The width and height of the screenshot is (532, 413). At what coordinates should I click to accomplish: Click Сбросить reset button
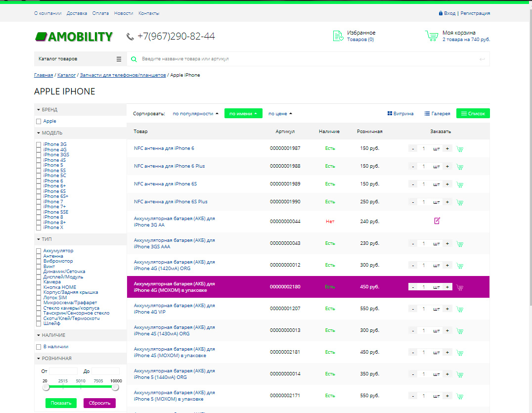[99, 403]
